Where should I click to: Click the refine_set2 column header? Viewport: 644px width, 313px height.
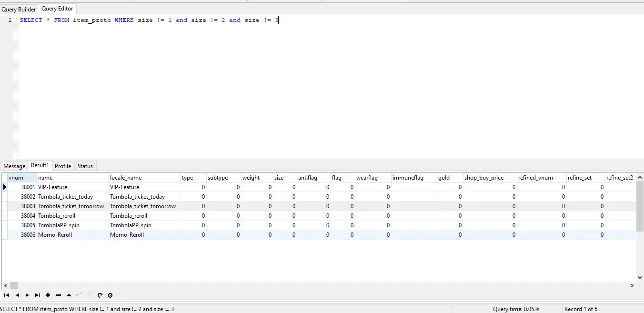pyautogui.click(x=620, y=178)
